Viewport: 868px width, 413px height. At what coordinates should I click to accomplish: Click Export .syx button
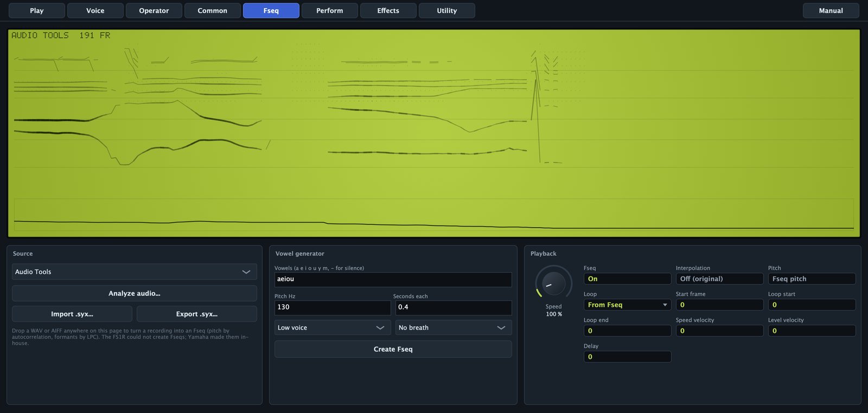197,314
